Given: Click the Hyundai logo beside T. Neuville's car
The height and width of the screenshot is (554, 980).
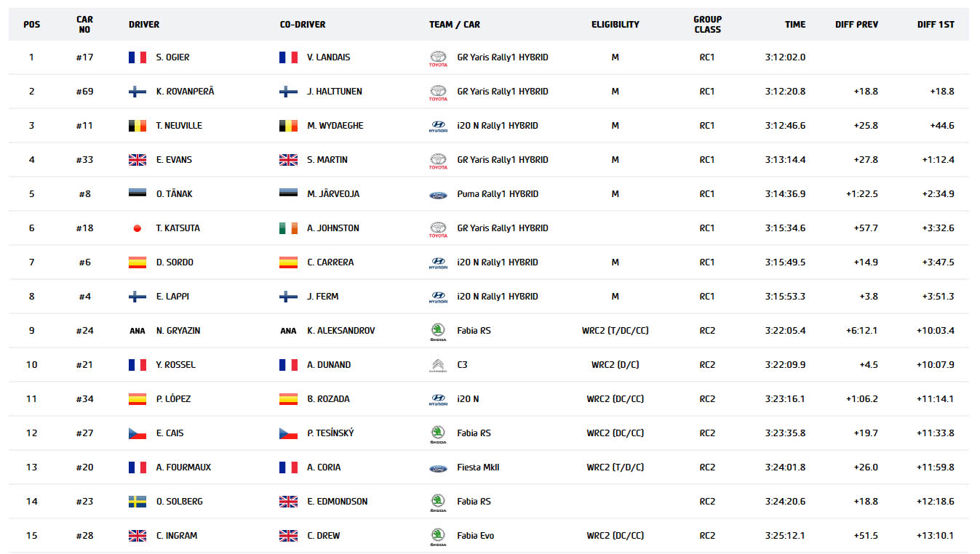Looking at the screenshot, I should click(x=438, y=126).
